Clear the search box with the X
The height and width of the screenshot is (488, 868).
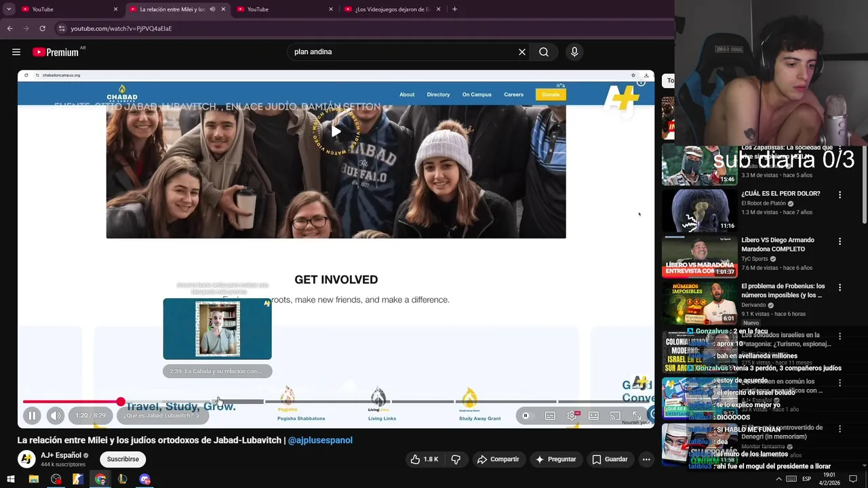522,52
